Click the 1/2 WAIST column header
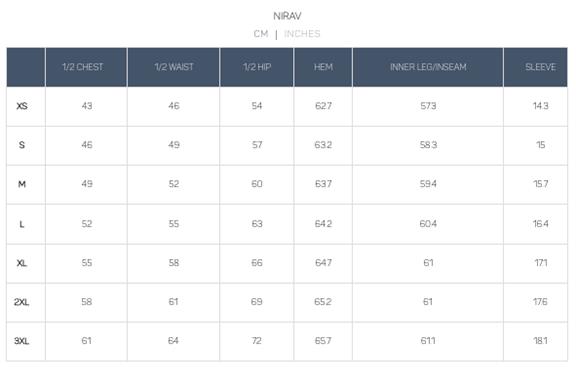 point(174,67)
